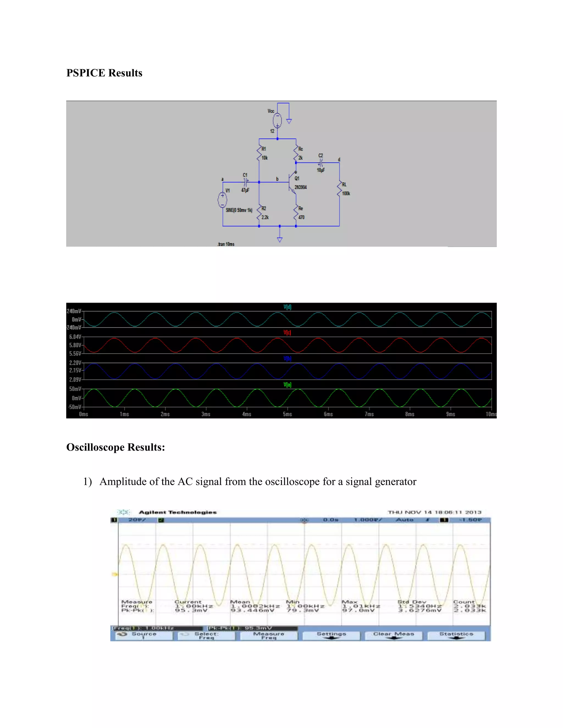Open the Clear Meas softkey menu
The image size is (563, 728).
tap(394, 636)
